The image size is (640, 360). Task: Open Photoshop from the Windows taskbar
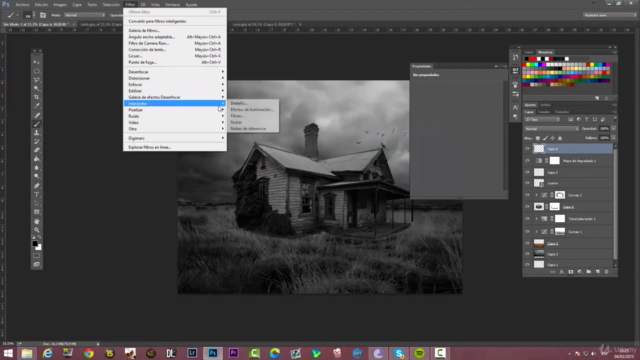pyautogui.click(x=213, y=353)
